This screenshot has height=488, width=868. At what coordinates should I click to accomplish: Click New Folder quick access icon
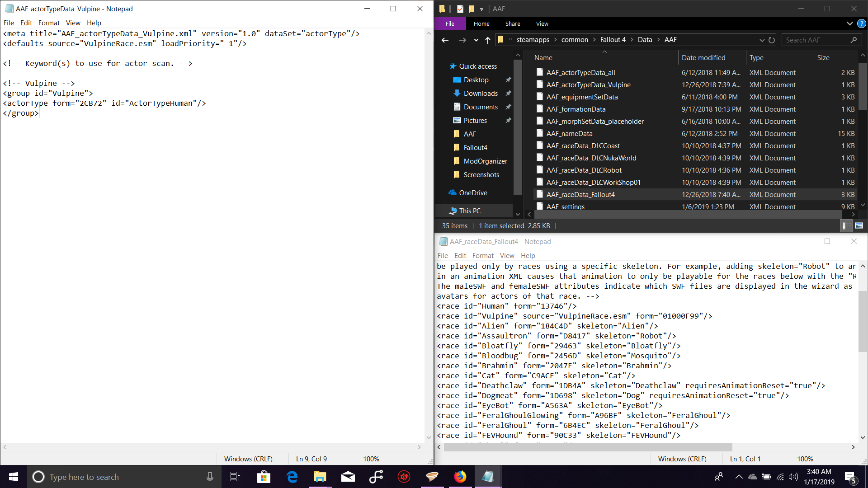tap(472, 9)
